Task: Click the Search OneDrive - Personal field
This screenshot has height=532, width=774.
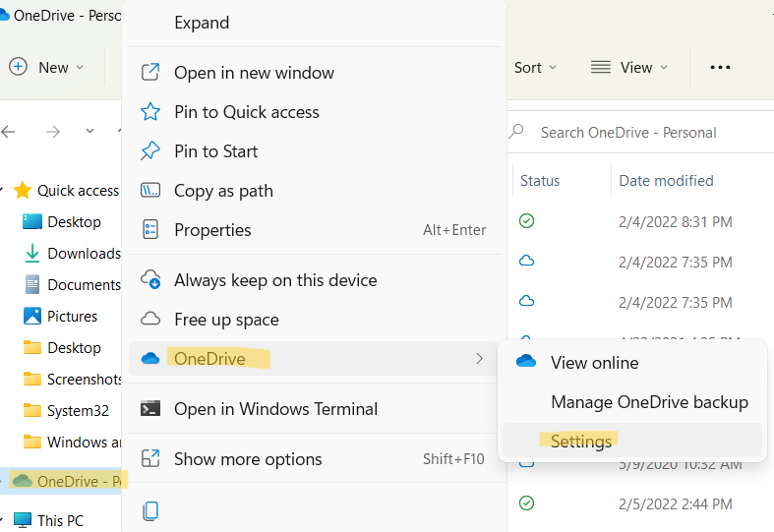Action: (640, 132)
